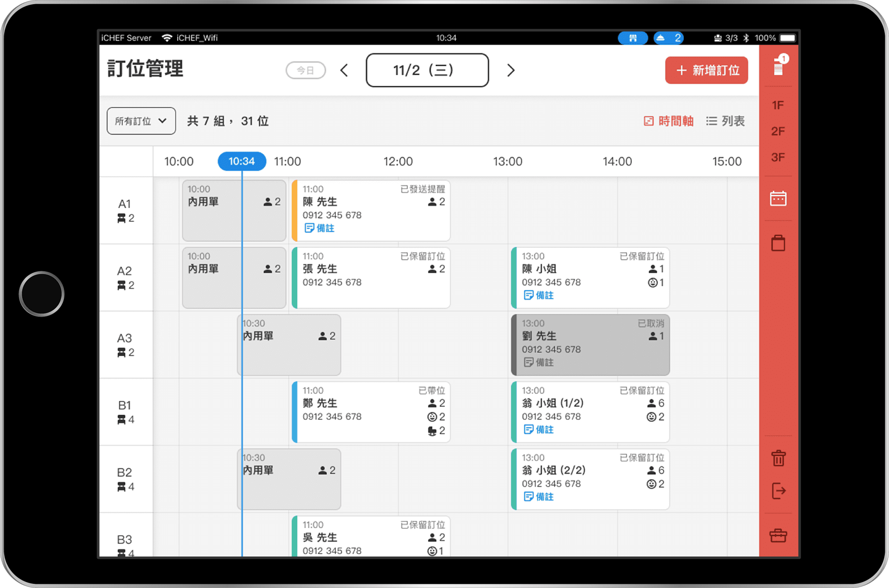
Task: Select table B2 row header
Action: [126, 479]
